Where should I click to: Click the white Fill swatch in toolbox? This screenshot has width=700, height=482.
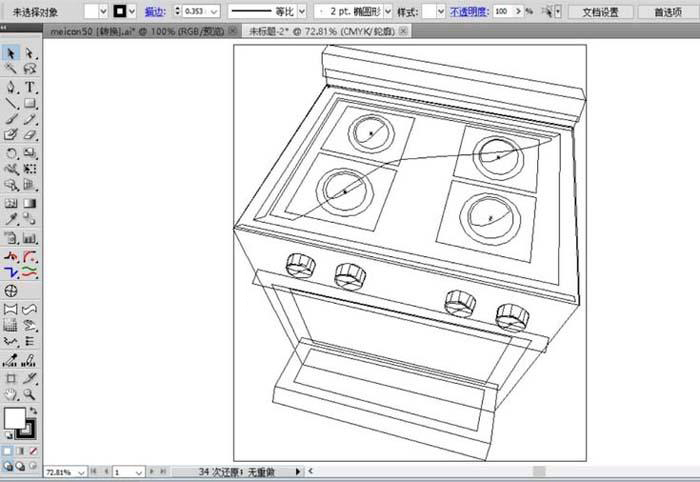15,418
